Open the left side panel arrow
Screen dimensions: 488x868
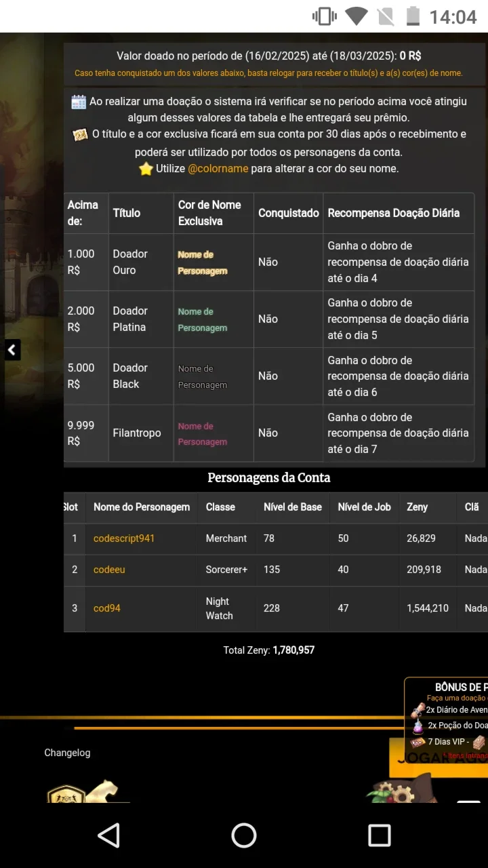coord(11,350)
